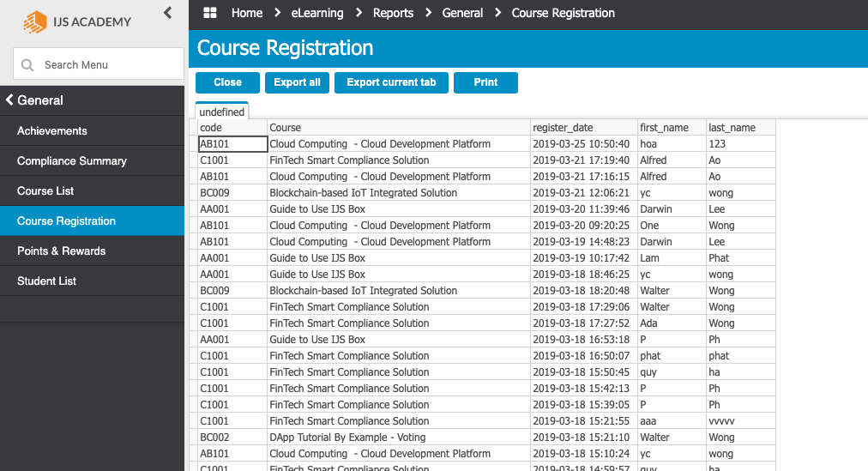The width and height of the screenshot is (868, 471).
Task: Select the first AB101 code cell
Action: [232, 144]
